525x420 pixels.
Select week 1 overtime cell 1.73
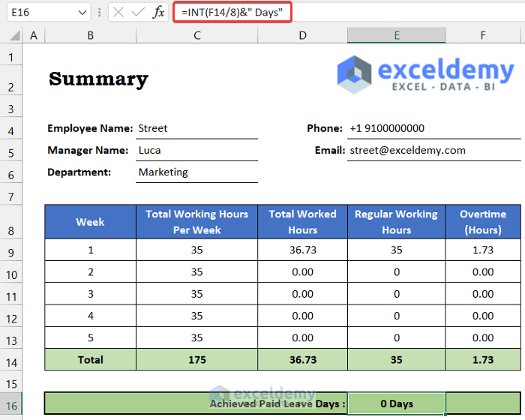(483, 250)
